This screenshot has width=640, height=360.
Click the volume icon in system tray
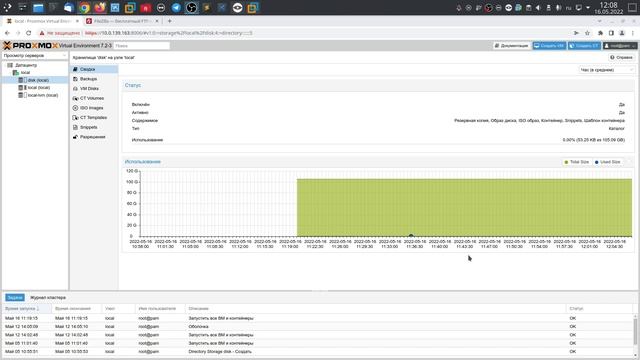538,8
